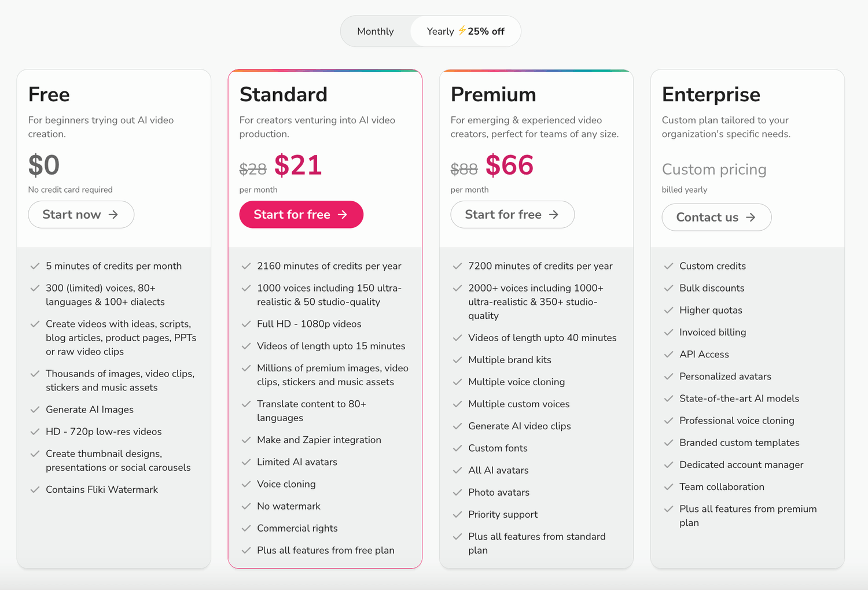The height and width of the screenshot is (590, 868).
Task: Click Start for free on Standard plan
Action: pos(301,215)
